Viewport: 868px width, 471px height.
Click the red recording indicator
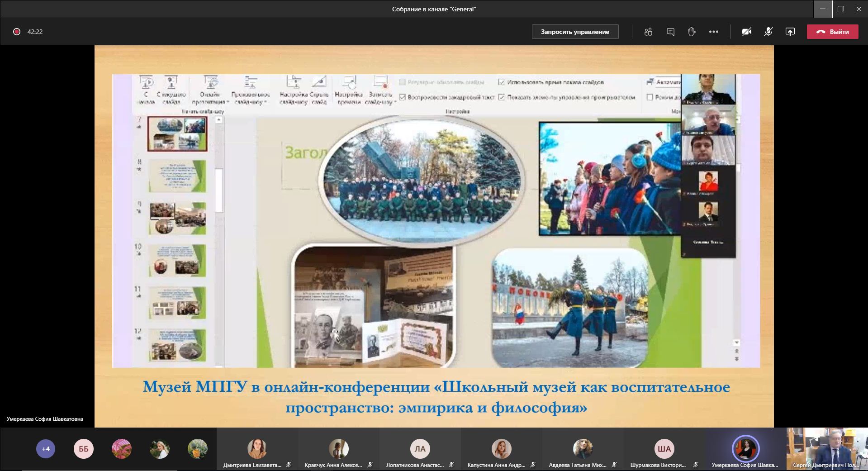coord(17,32)
